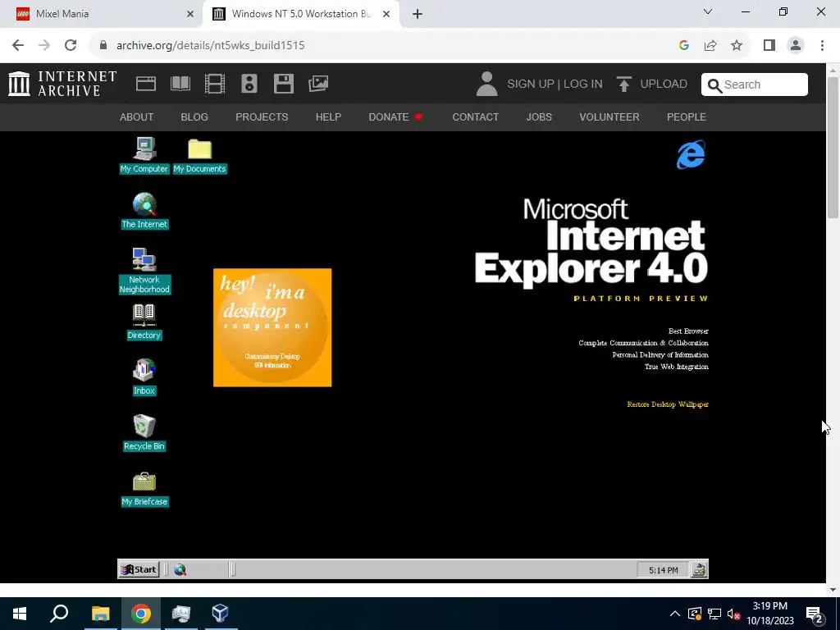Open VirtualBox from the taskbar
This screenshot has width=840, height=630.
pyautogui.click(x=220, y=614)
